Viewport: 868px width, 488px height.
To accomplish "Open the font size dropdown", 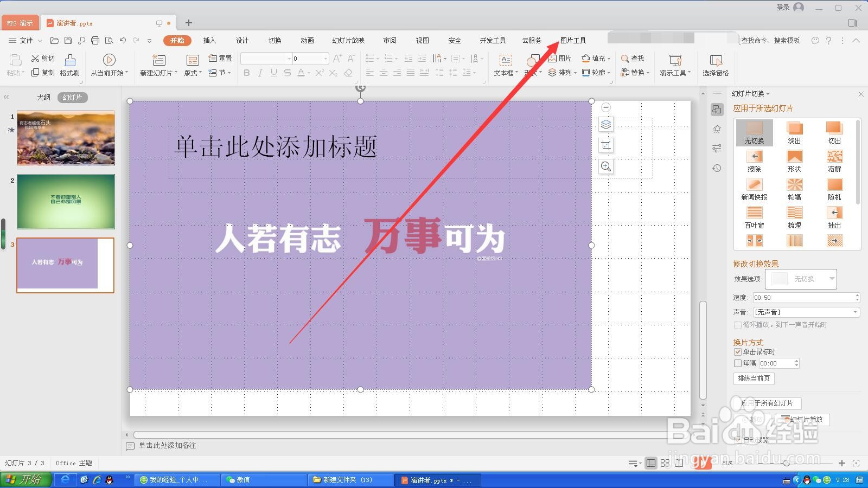I will [x=325, y=58].
